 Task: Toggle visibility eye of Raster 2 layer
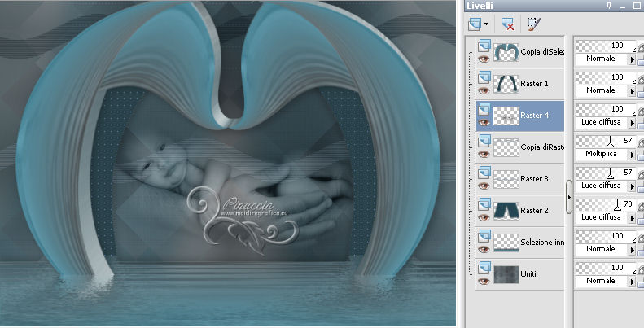click(x=484, y=217)
